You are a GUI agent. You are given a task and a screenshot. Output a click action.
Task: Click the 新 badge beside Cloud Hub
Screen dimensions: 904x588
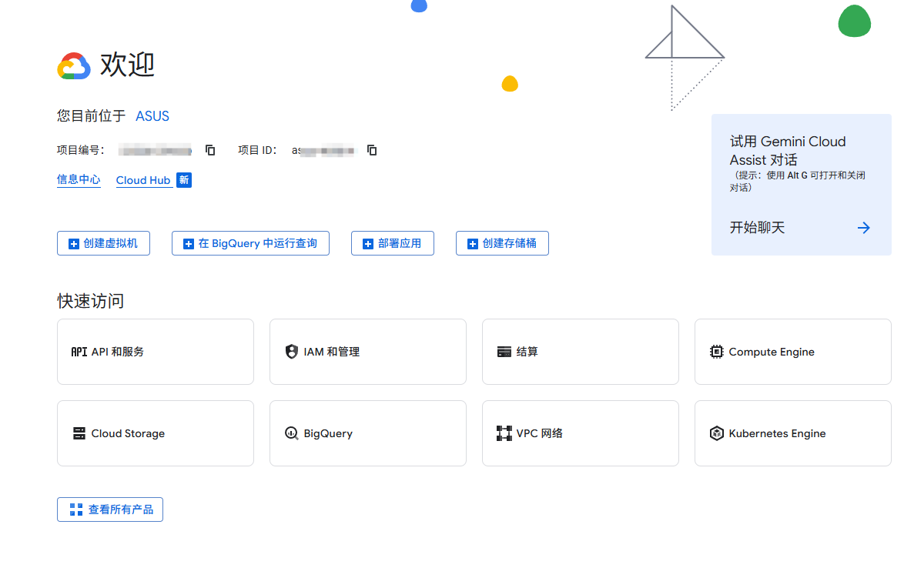(x=184, y=180)
